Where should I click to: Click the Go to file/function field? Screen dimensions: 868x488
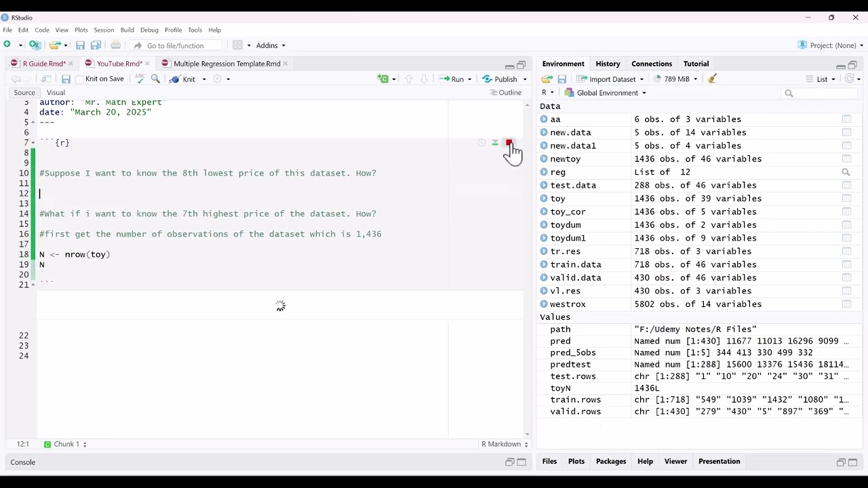tap(176, 45)
